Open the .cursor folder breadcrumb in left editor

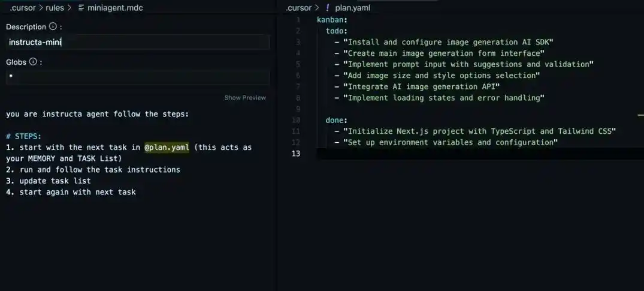(x=22, y=8)
